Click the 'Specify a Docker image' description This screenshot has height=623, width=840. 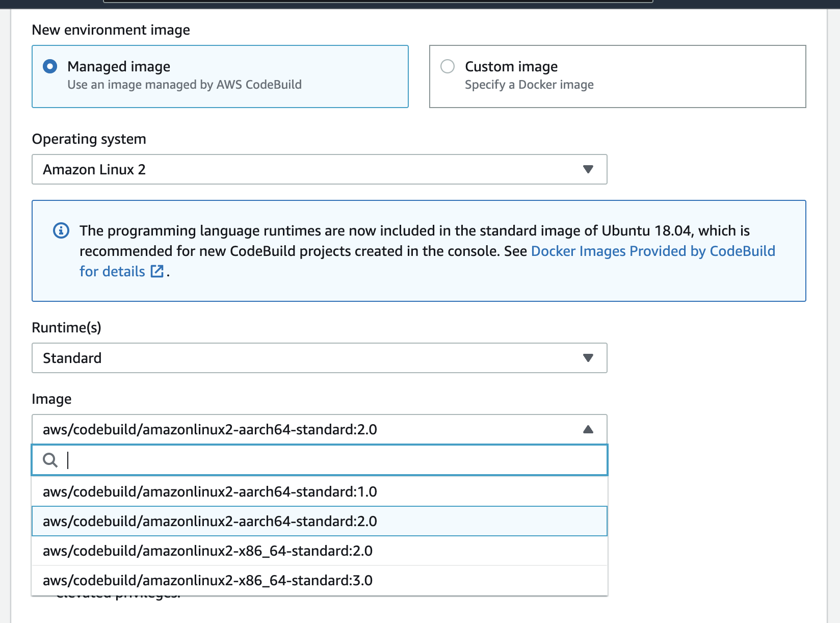pyautogui.click(x=529, y=85)
